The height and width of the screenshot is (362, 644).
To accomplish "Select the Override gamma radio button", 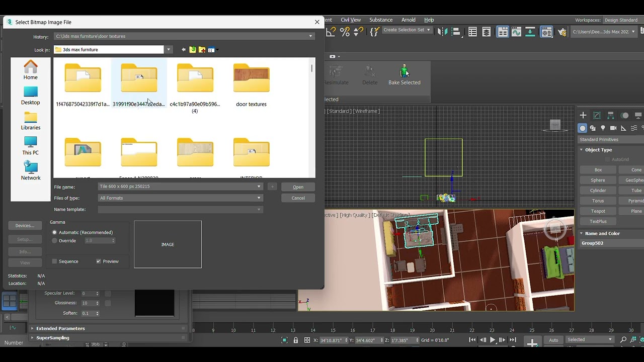I will point(55,241).
